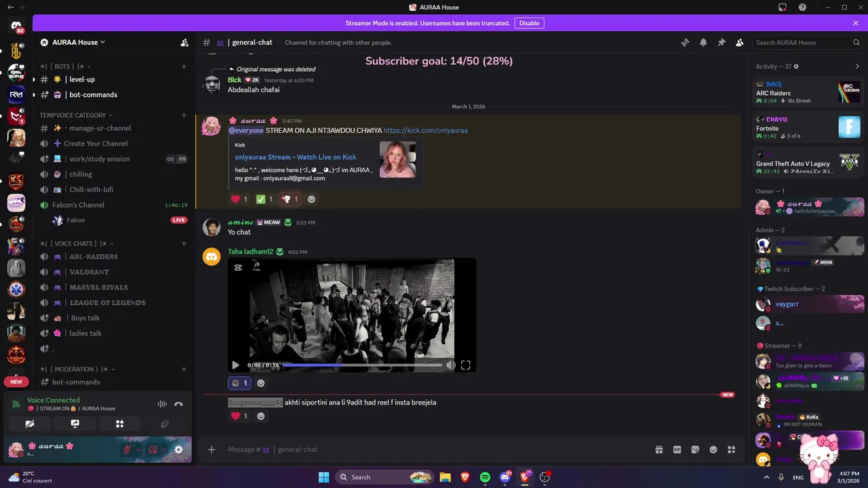Image resolution: width=868 pixels, height=488 pixels.
Task: Open the GIF picker
Action: (x=677, y=449)
